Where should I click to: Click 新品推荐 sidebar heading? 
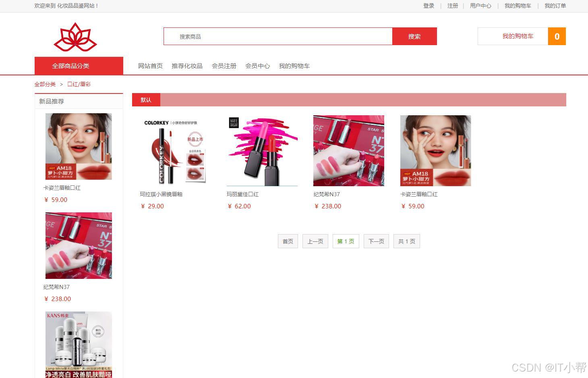tap(52, 101)
